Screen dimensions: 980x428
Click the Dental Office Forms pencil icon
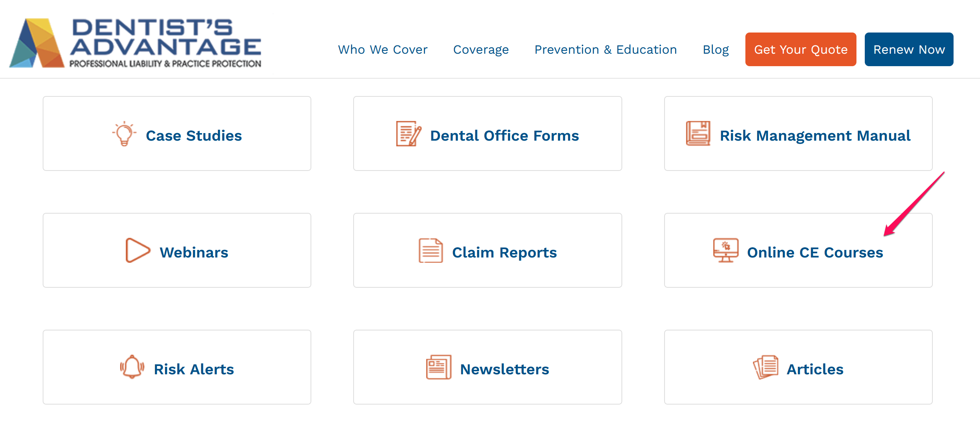[x=409, y=133]
